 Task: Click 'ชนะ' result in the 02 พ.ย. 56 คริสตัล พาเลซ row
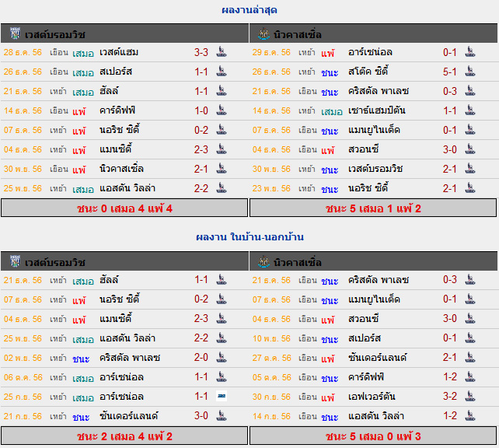pos(81,359)
